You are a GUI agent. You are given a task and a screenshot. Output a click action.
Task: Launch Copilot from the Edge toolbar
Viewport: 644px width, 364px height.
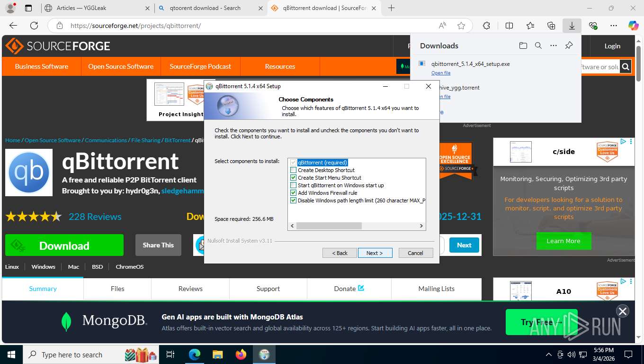click(x=634, y=26)
